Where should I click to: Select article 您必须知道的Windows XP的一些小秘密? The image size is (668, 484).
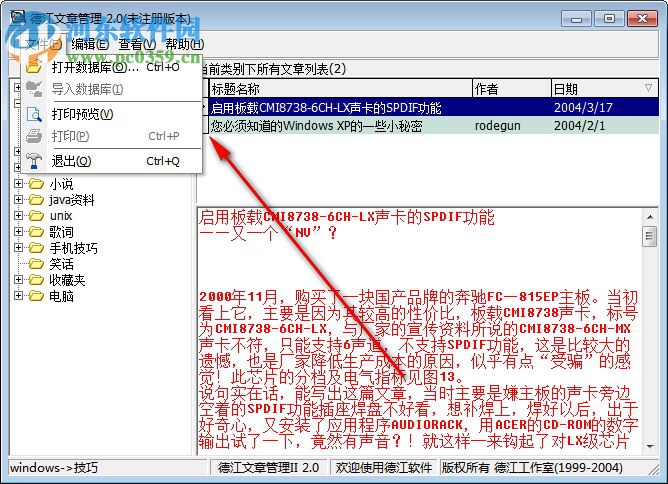317,126
